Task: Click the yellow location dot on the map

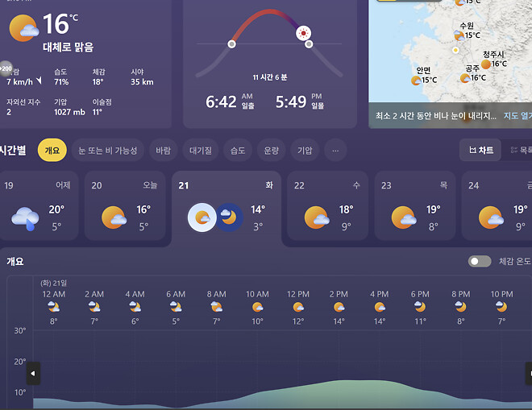Action: pos(455,50)
